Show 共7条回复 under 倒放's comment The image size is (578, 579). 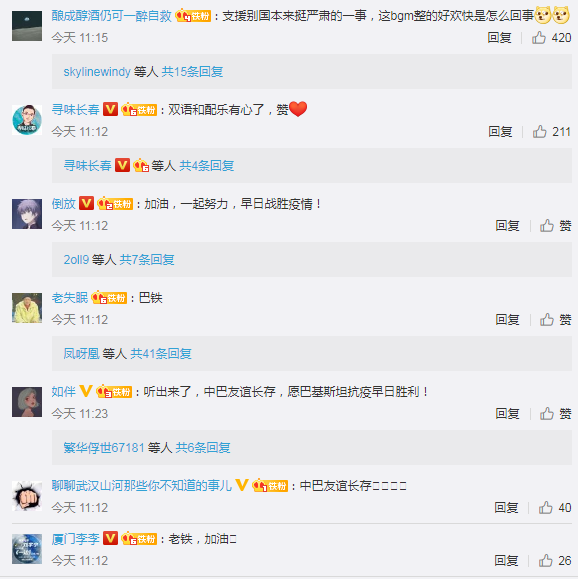pyautogui.click(x=147, y=260)
